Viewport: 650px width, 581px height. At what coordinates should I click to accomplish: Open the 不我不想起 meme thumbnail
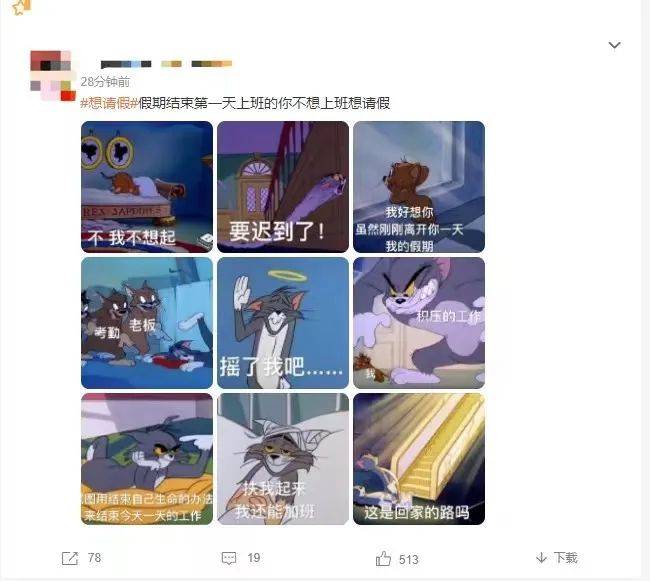[x=147, y=187]
